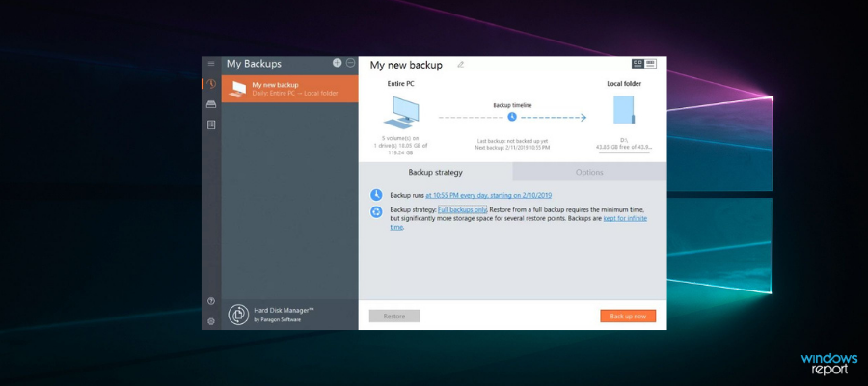Open the Help question mark icon
868x386 pixels.
(x=211, y=301)
